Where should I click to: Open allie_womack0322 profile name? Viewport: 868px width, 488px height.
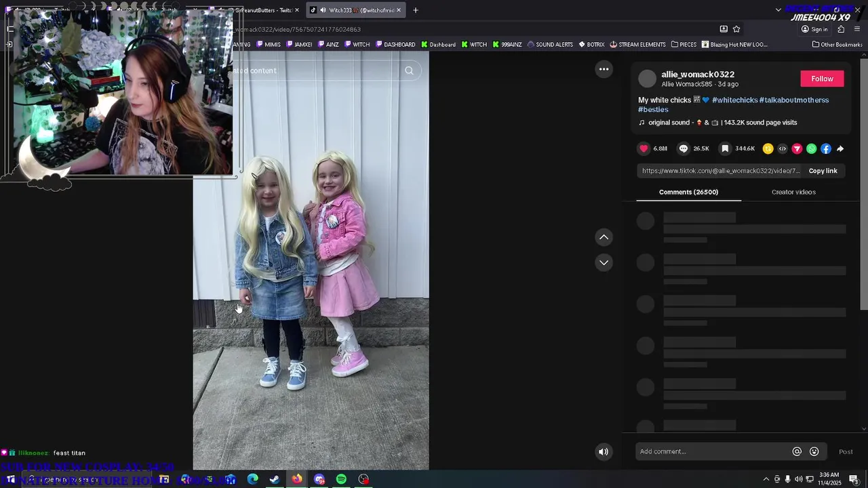point(698,75)
